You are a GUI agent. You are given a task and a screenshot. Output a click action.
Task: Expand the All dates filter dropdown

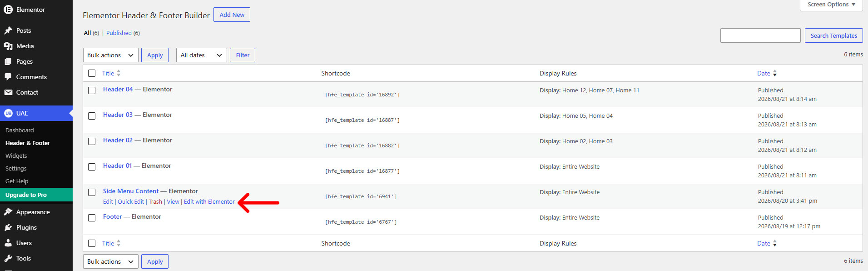pyautogui.click(x=202, y=55)
